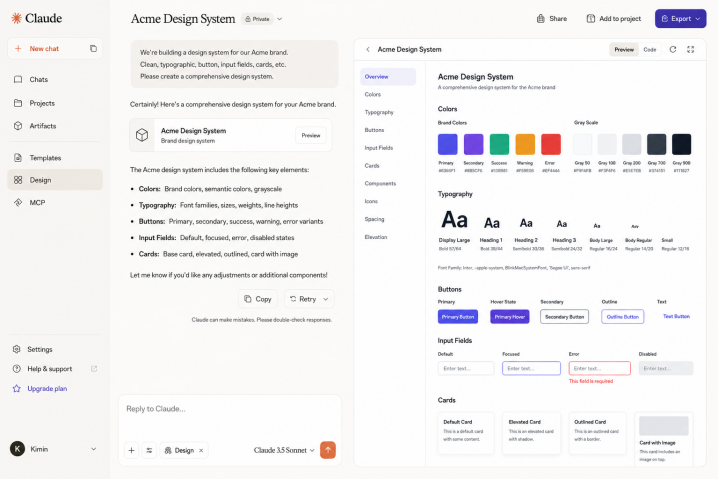Click the back arrow in the artifact panel
Screen dimensions: 718x479
click(x=368, y=49)
